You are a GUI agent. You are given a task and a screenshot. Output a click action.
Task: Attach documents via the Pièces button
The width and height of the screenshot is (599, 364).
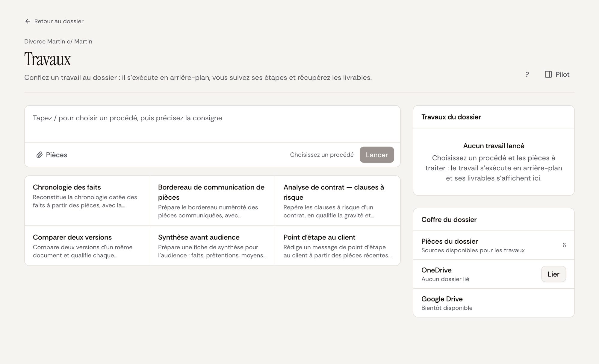(x=52, y=155)
